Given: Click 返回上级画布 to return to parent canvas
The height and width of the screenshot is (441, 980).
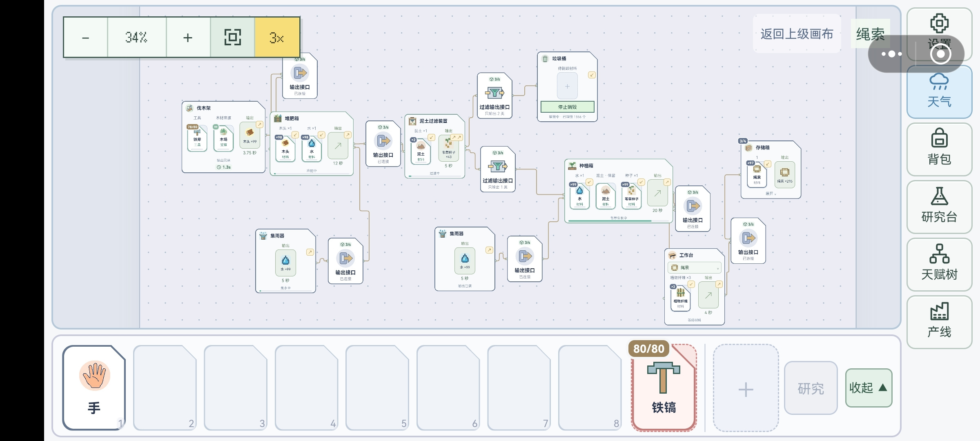Looking at the screenshot, I should coord(797,34).
